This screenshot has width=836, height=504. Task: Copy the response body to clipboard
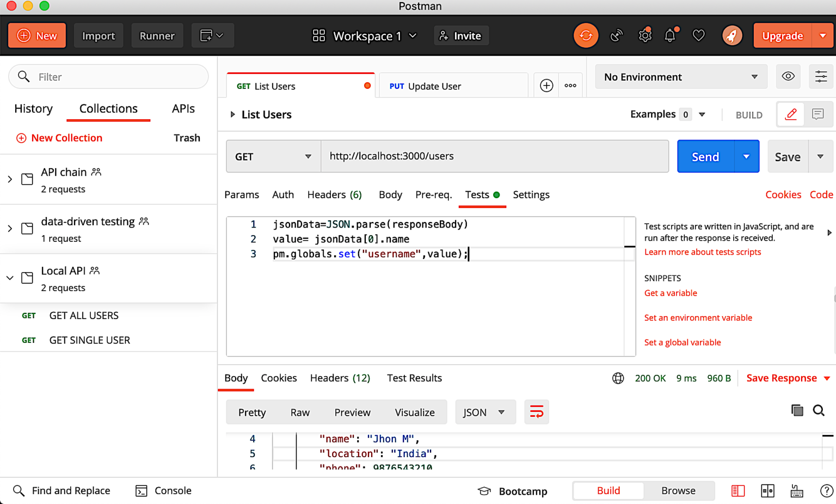797,410
